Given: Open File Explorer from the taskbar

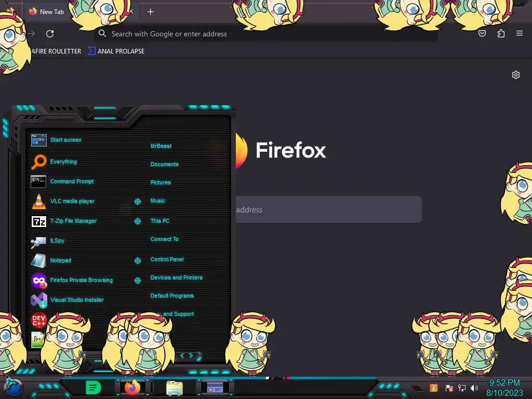Looking at the screenshot, I should (175, 388).
